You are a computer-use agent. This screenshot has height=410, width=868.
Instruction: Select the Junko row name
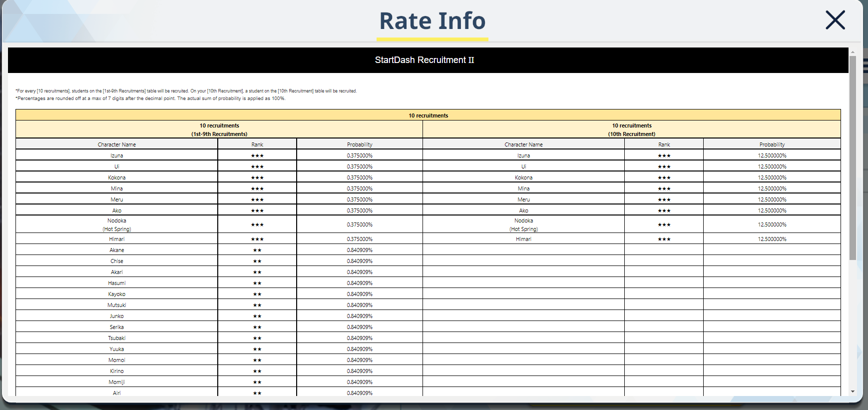[x=117, y=316]
